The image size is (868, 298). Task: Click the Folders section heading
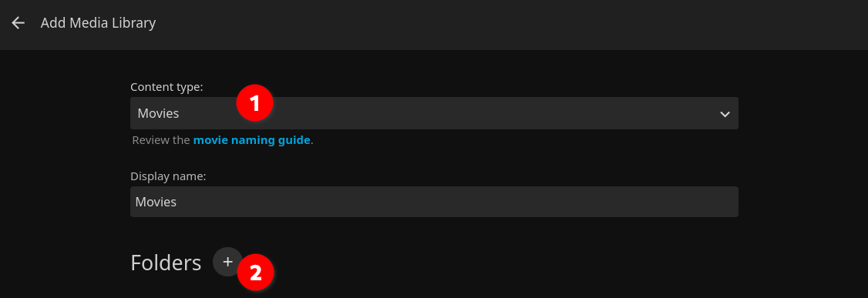(166, 263)
